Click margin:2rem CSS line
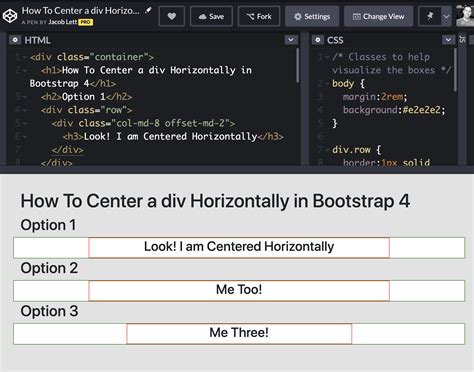Screen dimensions: 474x372 point(375,97)
